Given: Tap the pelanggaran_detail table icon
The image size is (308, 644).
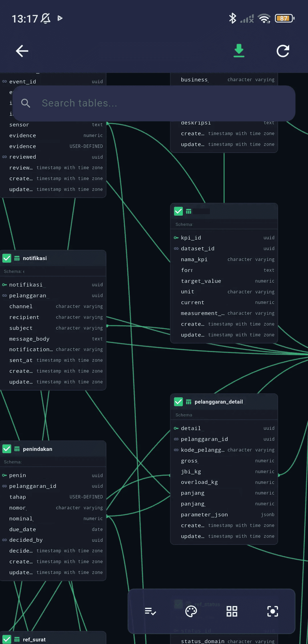Looking at the screenshot, I should click(x=189, y=402).
